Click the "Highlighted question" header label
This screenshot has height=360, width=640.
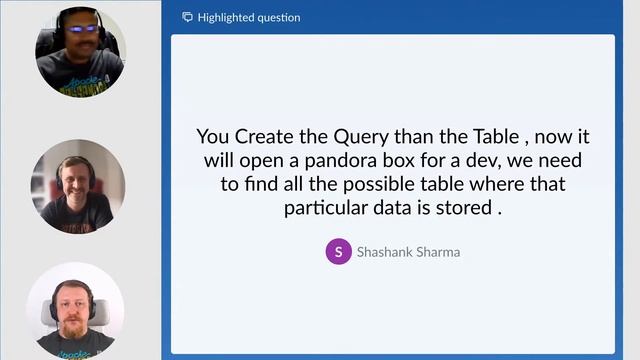(249, 18)
